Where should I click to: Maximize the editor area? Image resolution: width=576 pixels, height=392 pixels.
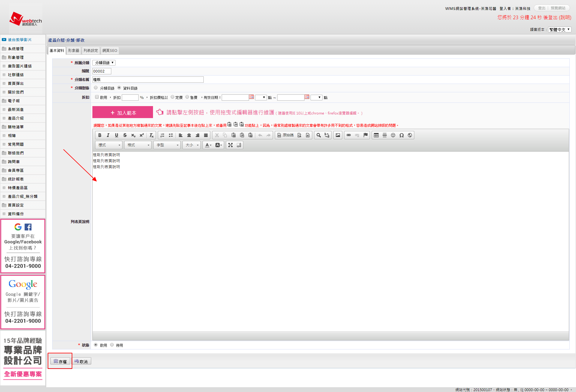pyautogui.click(x=230, y=145)
